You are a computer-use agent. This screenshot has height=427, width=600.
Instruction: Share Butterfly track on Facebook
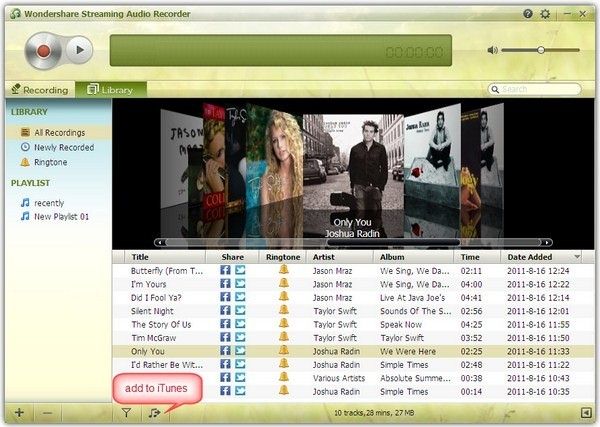(225, 270)
